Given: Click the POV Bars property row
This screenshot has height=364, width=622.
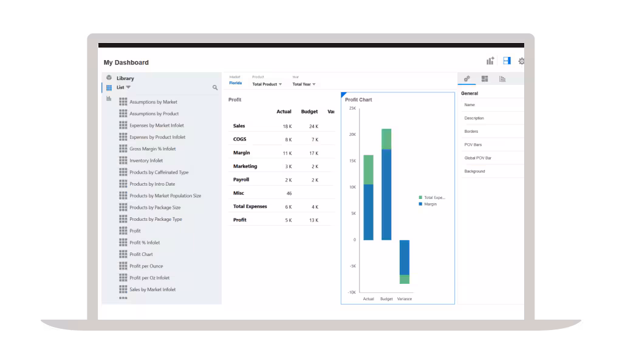Looking at the screenshot, I should coord(492,145).
